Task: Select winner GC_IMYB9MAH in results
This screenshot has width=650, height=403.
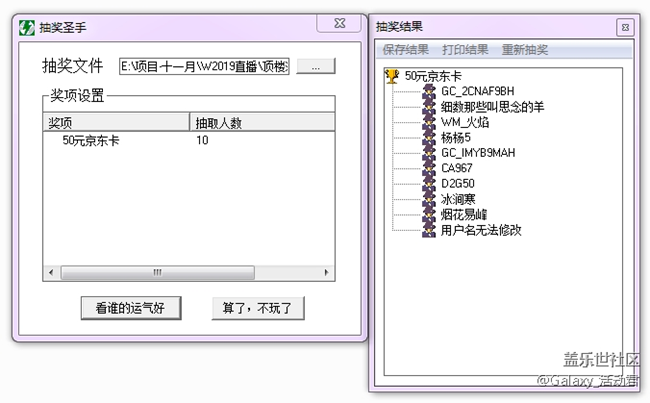Action: pos(478,153)
